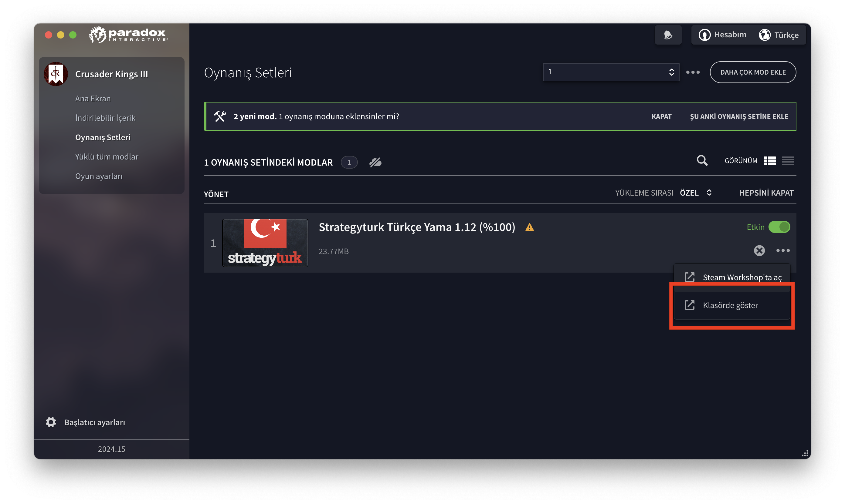Screen dimensions: 845x504
Task: Open Hesabım account menu
Action: point(722,35)
